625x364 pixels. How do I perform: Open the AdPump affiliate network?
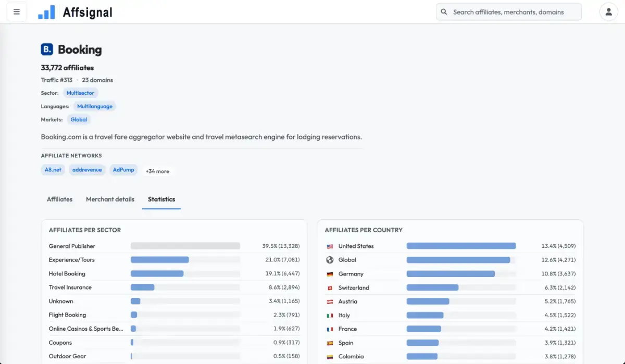123,170
